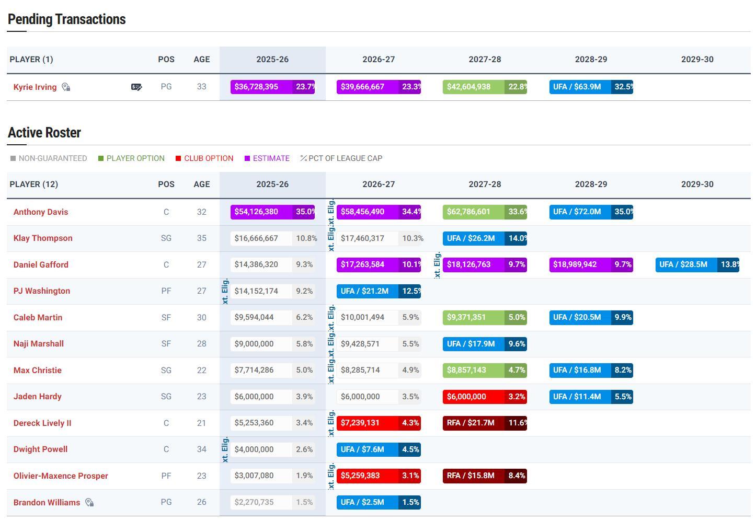Open Olivier-Maxence Prosper's profile link
The width and height of the screenshot is (756, 532).
(x=61, y=476)
